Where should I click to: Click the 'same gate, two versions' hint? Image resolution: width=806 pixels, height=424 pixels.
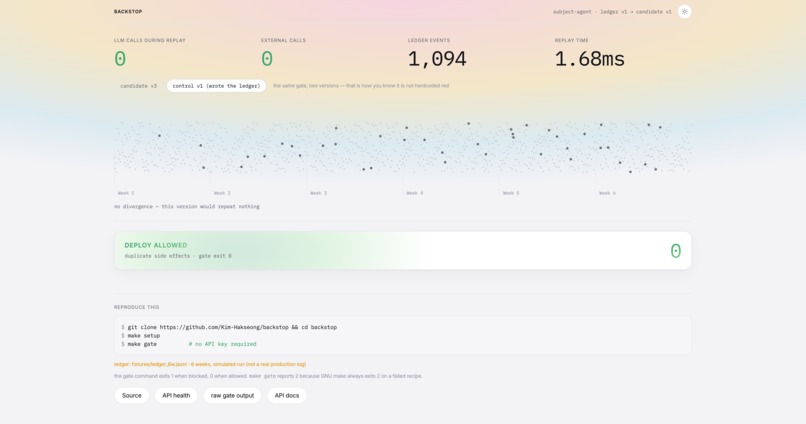[361, 86]
